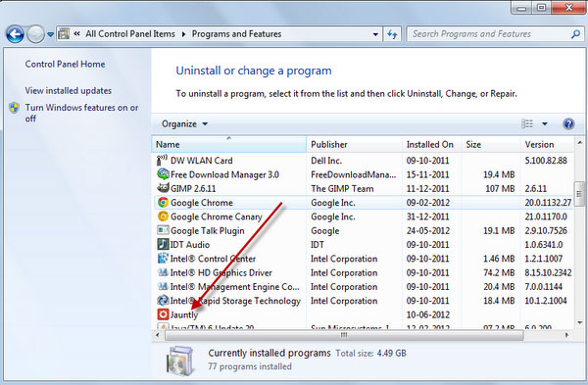
Task: Click the GIMP 2.6.11 icon
Action: [163, 188]
